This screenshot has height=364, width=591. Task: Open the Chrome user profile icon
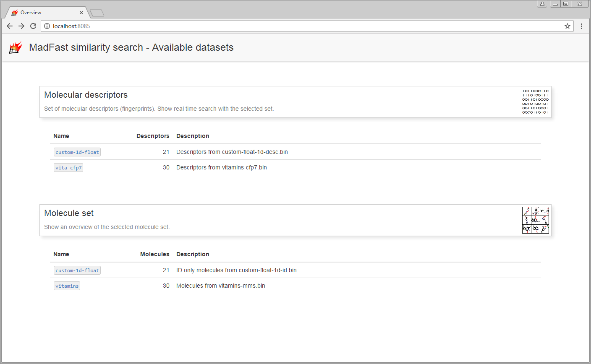(x=542, y=4)
